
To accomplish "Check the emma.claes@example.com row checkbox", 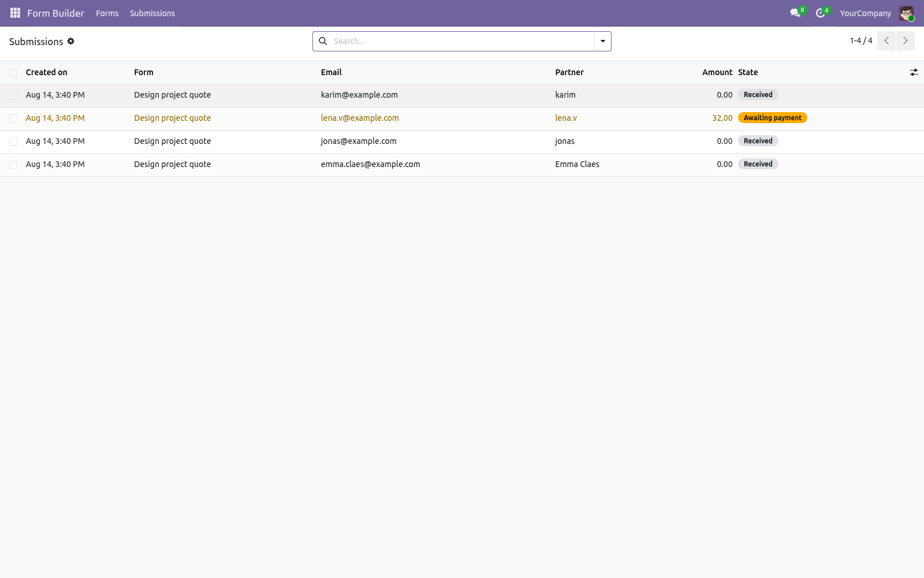I will (13, 165).
